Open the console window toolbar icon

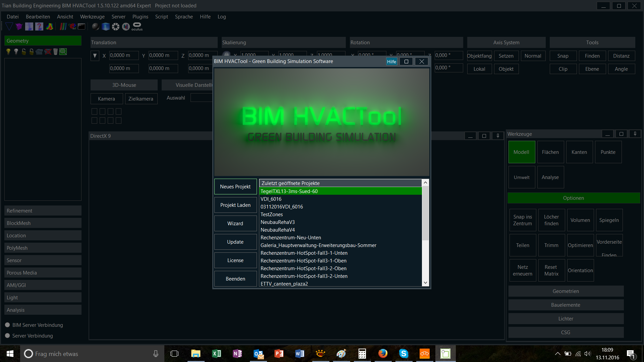coord(82,26)
